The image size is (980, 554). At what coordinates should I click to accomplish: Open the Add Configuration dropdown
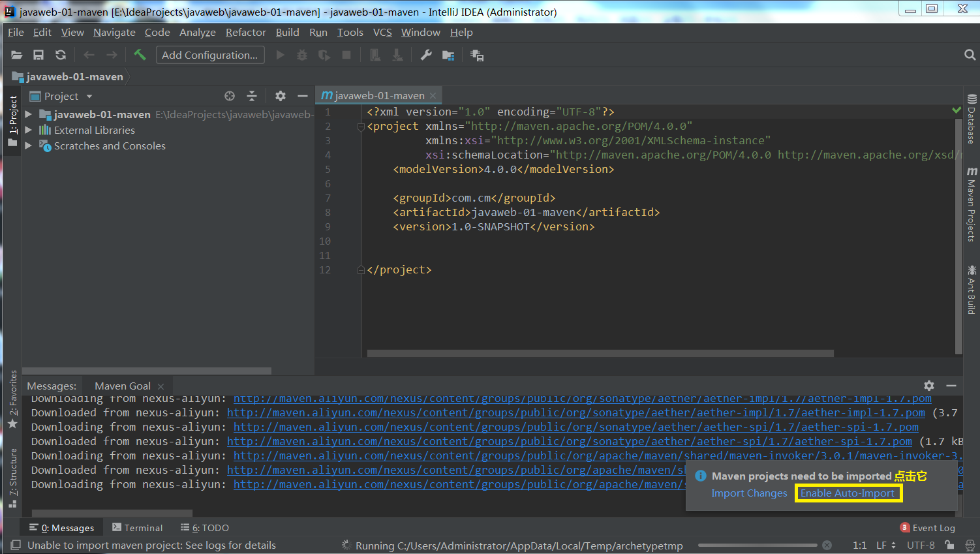click(210, 55)
